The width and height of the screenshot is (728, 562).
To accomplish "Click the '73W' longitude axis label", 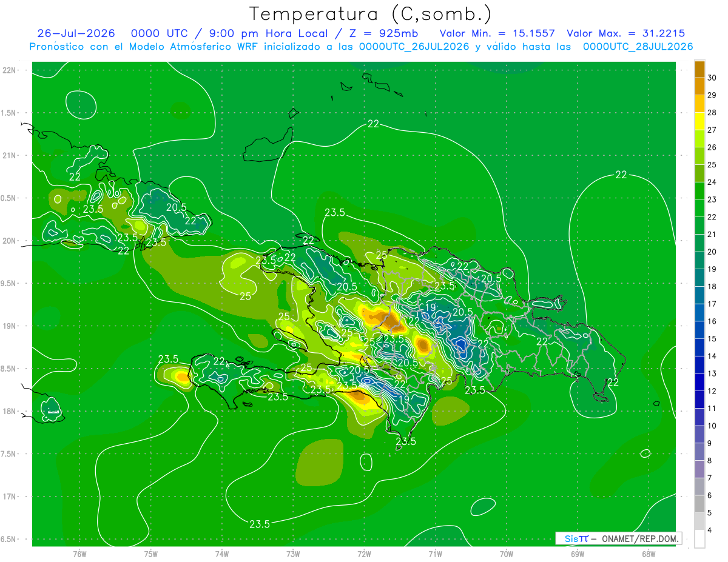I will 293,554.
